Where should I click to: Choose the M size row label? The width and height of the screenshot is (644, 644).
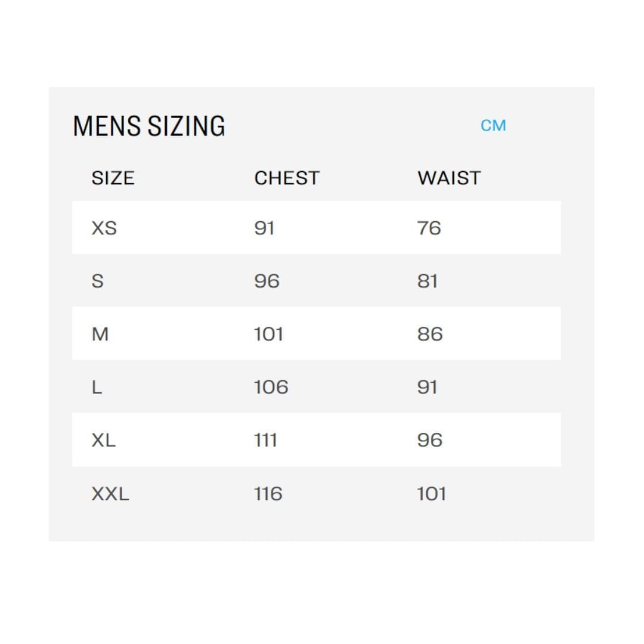click(100, 334)
